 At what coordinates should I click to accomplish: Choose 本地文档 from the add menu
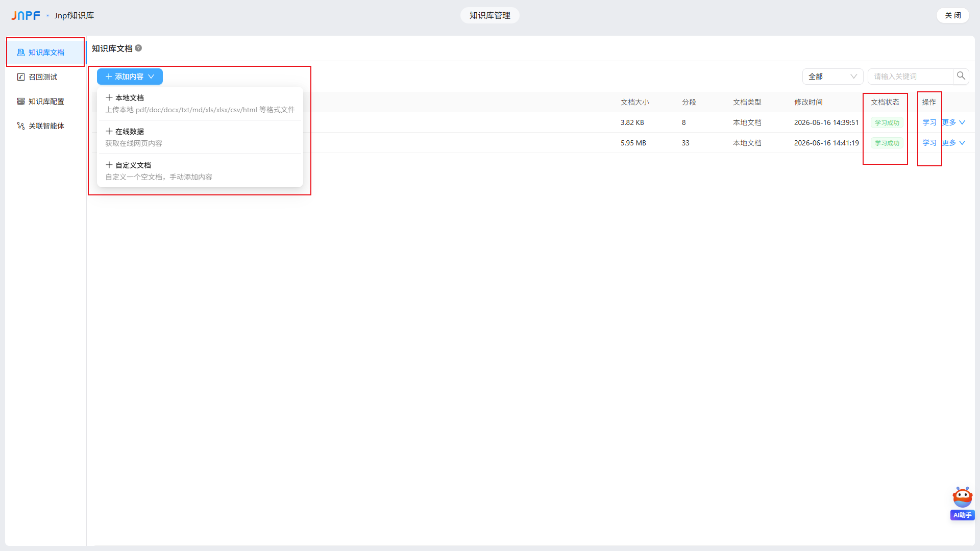click(x=200, y=104)
